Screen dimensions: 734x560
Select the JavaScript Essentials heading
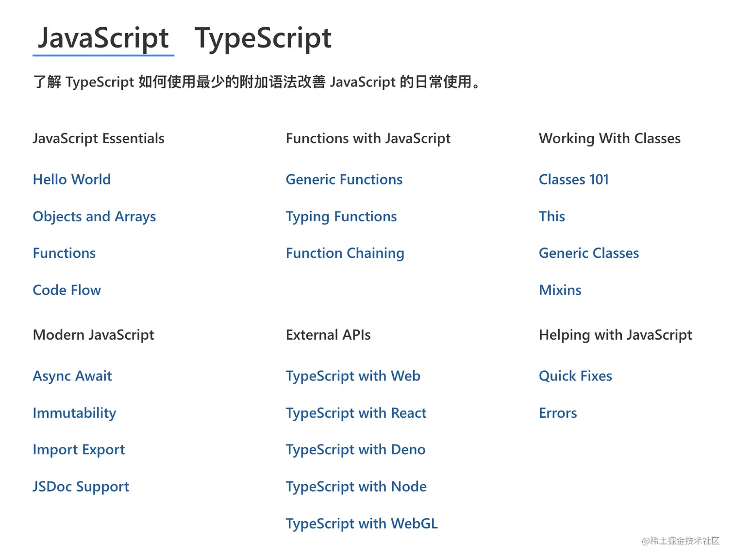(99, 139)
